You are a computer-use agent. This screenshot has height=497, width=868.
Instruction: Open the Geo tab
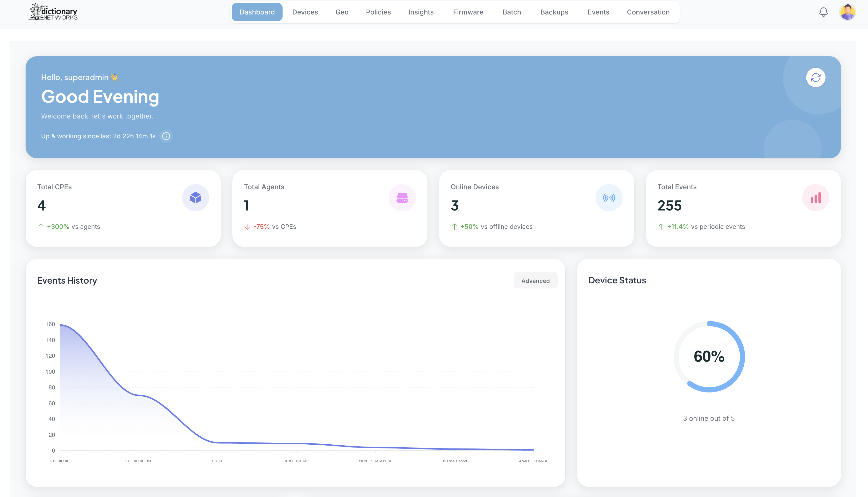[x=342, y=12]
